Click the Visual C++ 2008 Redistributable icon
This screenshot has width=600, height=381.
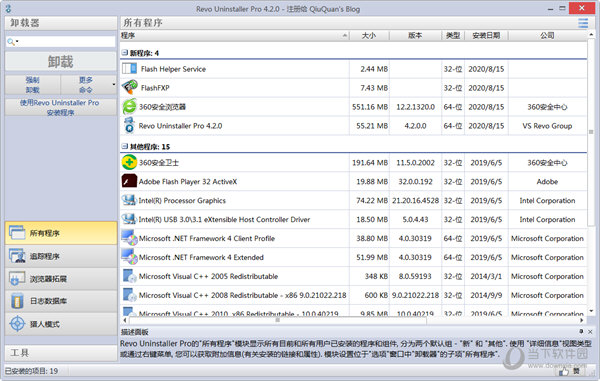[x=129, y=295]
